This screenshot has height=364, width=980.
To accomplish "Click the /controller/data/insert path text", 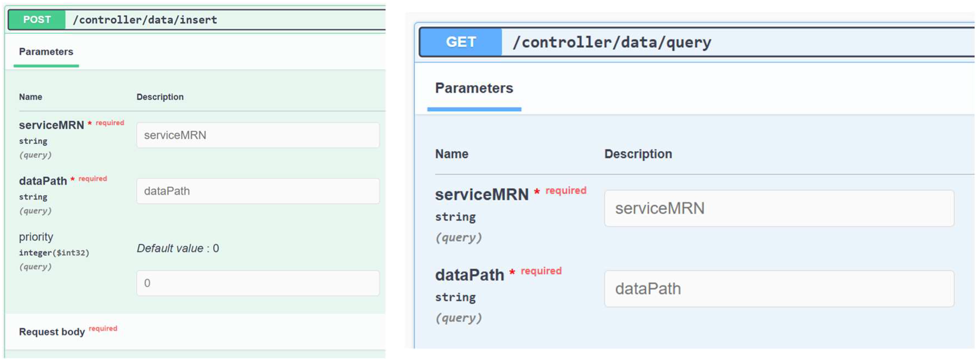I will pyautogui.click(x=145, y=20).
